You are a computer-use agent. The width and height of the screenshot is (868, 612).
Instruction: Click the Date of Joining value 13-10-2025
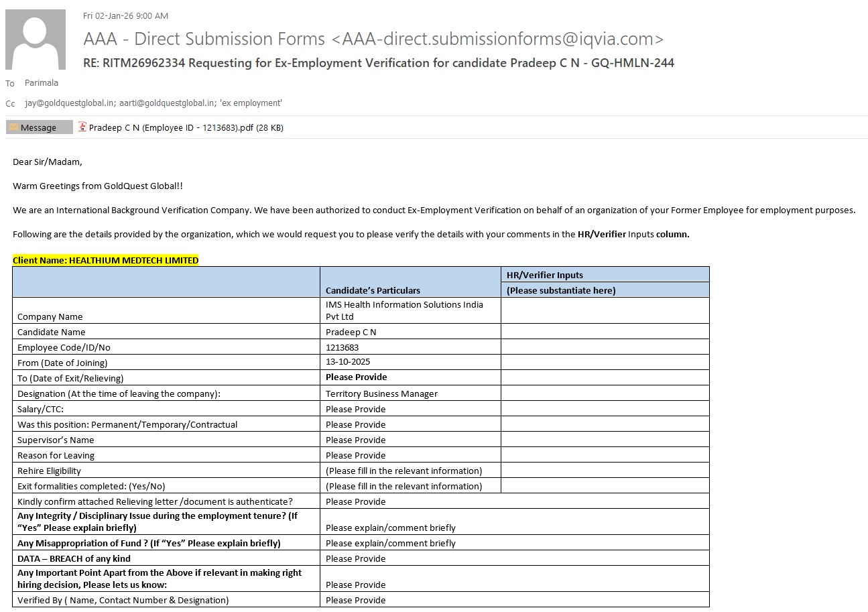pyautogui.click(x=348, y=362)
